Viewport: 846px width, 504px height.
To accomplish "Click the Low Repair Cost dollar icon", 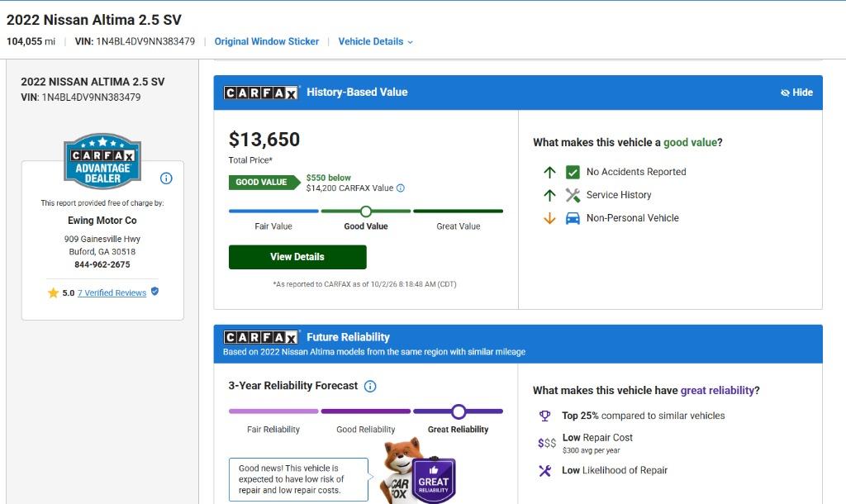I will pos(547,443).
